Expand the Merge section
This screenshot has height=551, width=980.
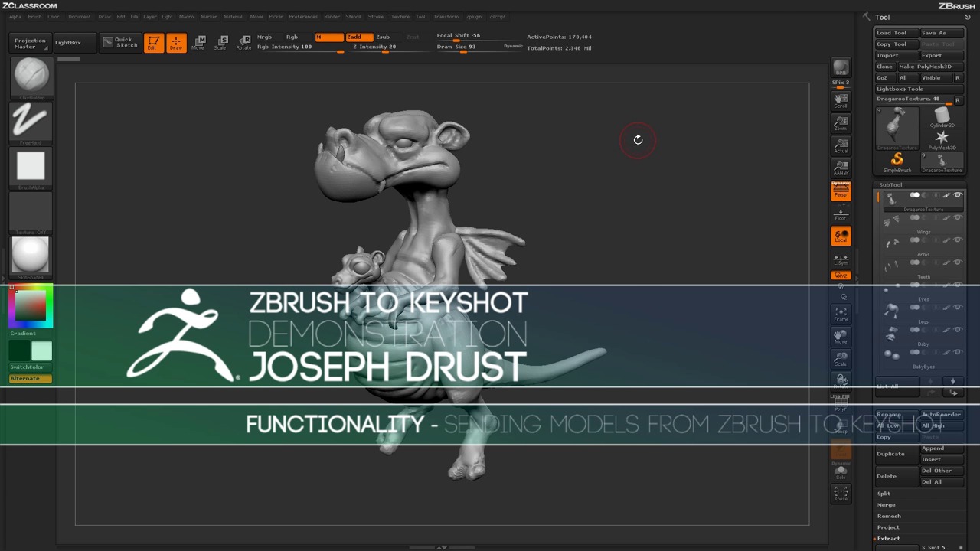click(886, 505)
